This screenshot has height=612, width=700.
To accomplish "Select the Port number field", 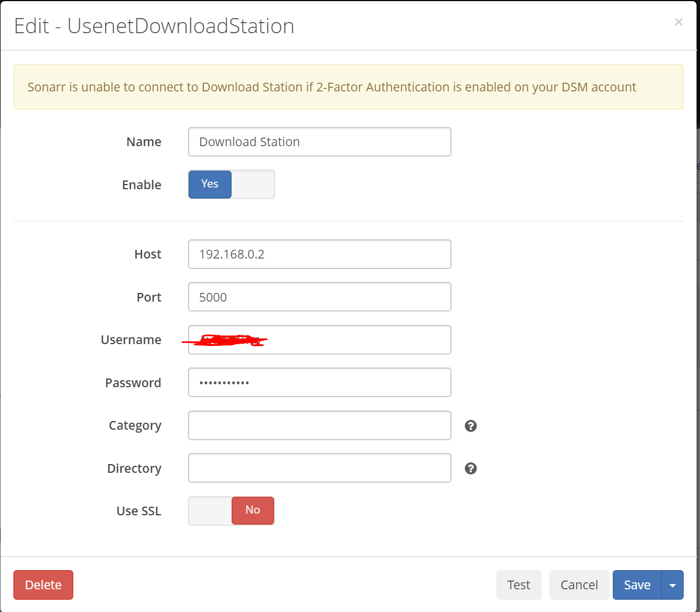I will 319,297.
